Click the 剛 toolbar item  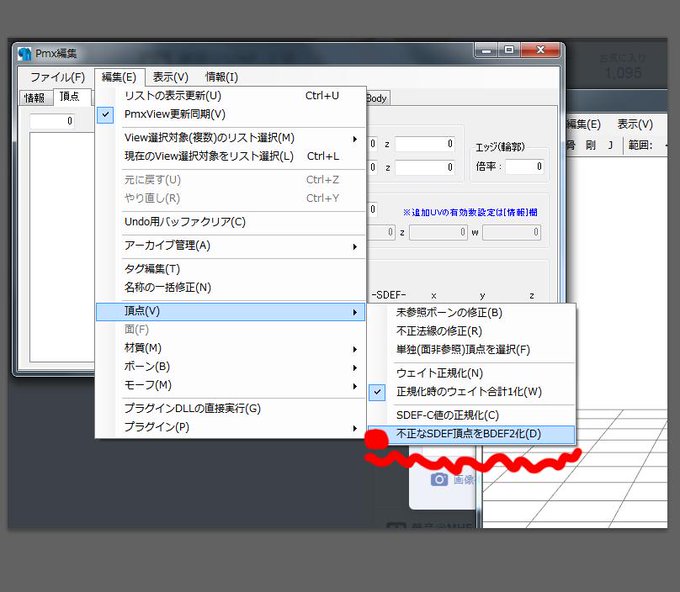pos(591,145)
